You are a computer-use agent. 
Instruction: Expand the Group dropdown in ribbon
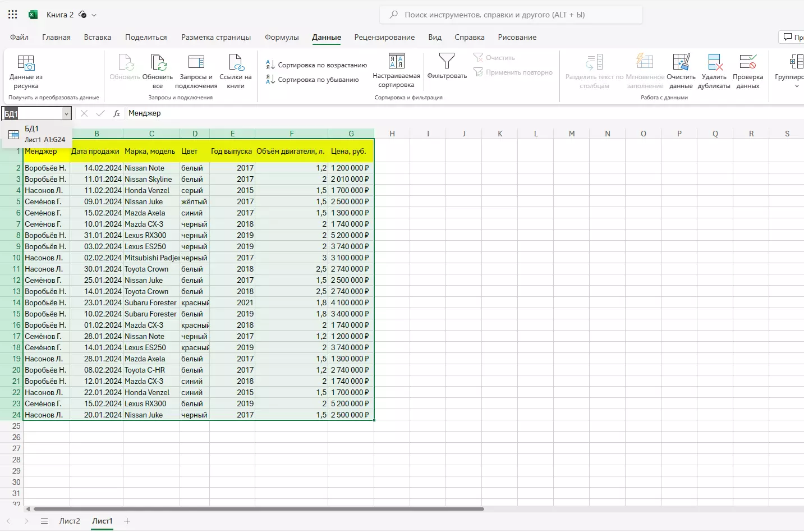point(796,86)
